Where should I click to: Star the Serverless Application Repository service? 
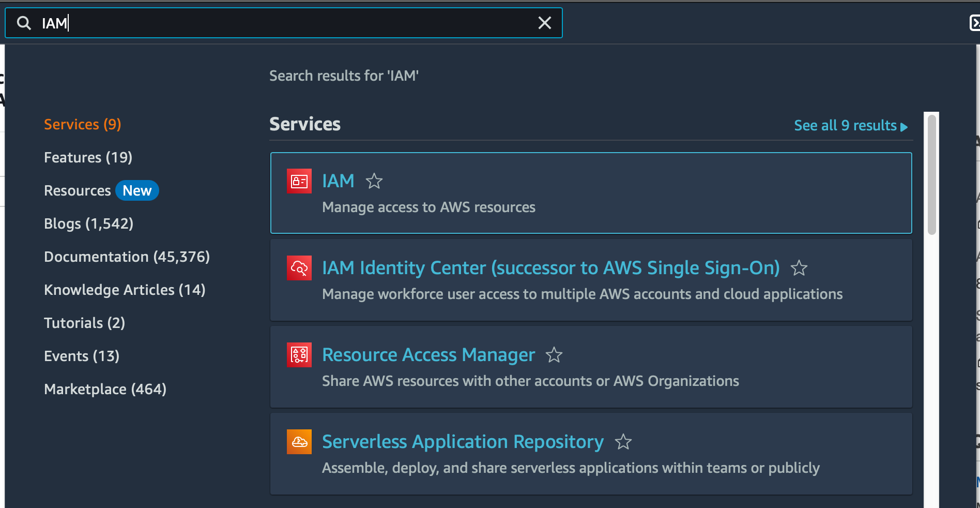tap(623, 442)
